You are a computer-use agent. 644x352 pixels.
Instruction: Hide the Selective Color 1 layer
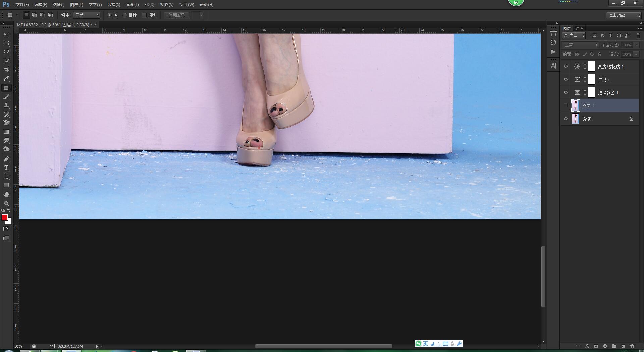coord(566,93)
